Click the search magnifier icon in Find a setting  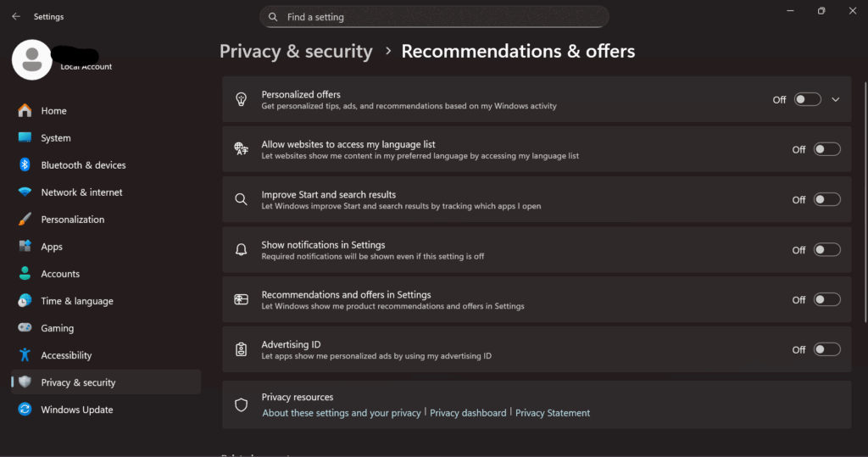click(x=273, y=17)
